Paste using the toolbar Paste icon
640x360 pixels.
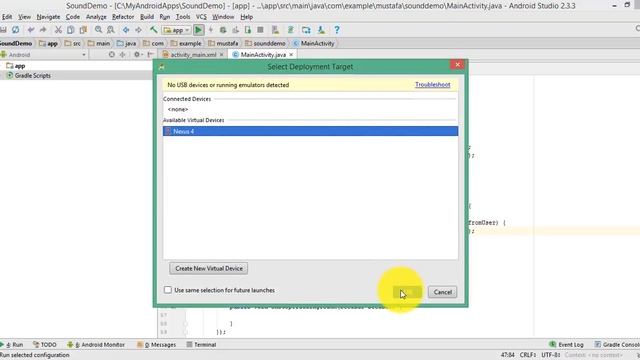click(x=83, y=30)
